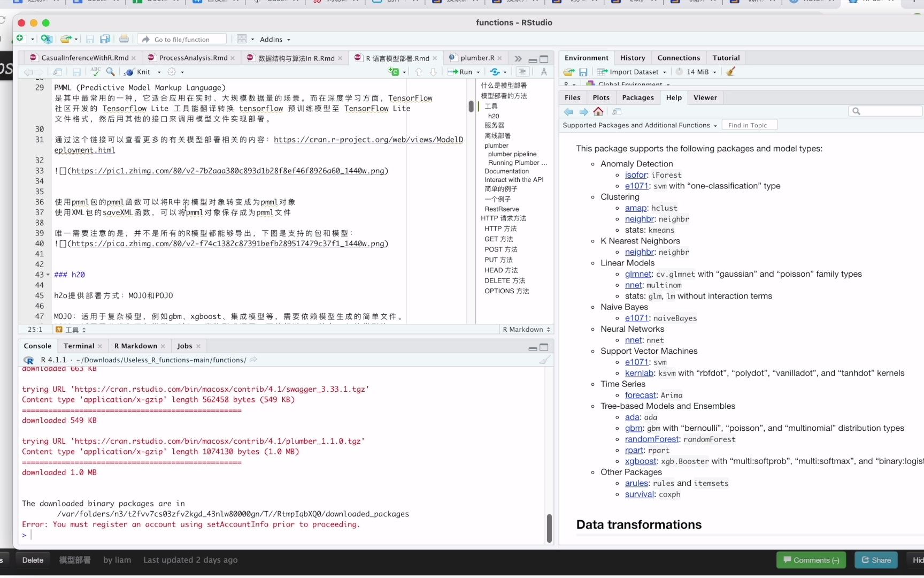This screenshot has width=924, height=578.
Task: Run spell check with the ABC icon
Action: 96,72
